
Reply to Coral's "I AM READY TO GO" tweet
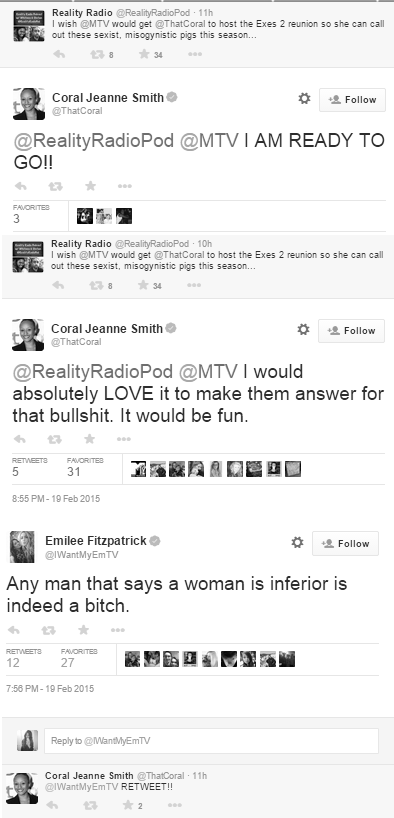(20, 186)
